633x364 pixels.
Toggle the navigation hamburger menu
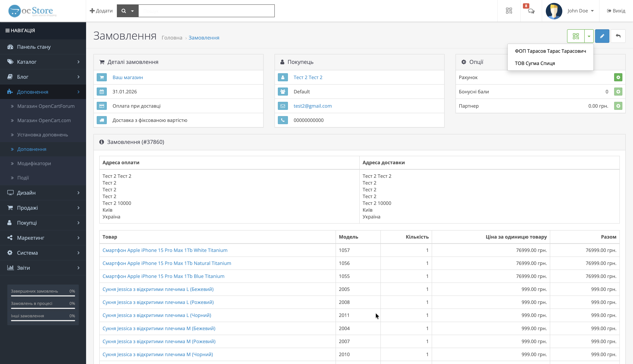coord(8,31)
